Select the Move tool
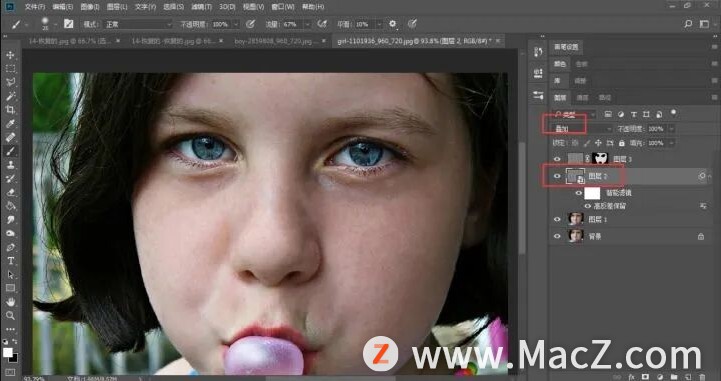Viewport: 721px width, 381px height. tap(10, 55)
